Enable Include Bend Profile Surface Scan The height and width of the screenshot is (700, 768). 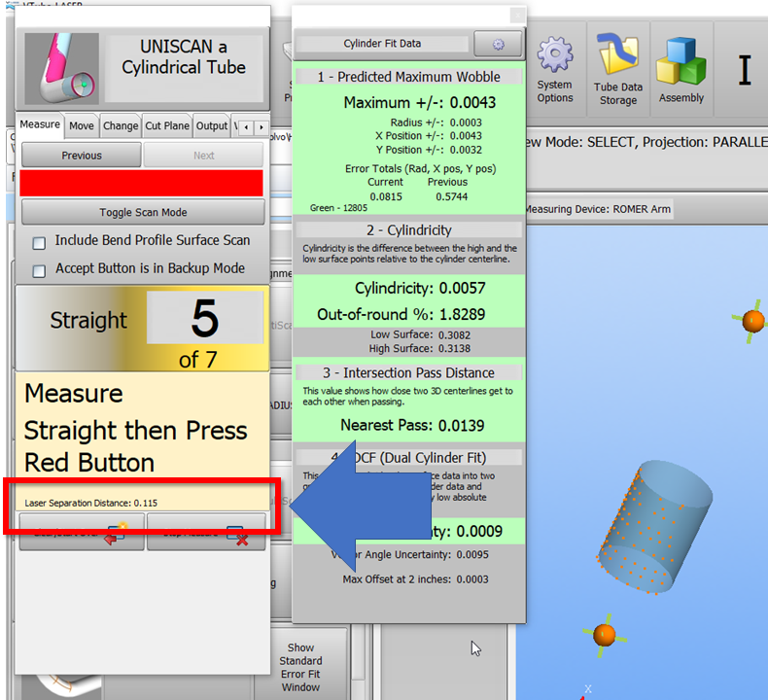40,242
